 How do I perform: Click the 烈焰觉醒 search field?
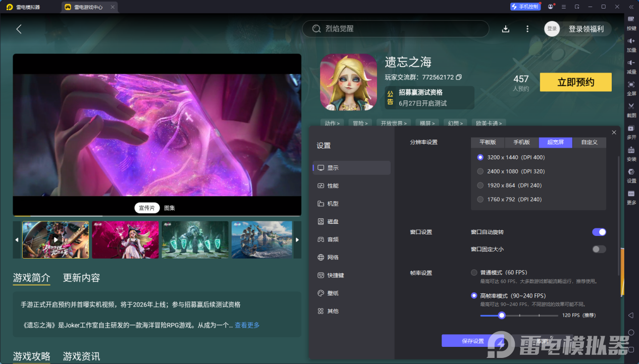pyautogui.click(x=396, y=29)
